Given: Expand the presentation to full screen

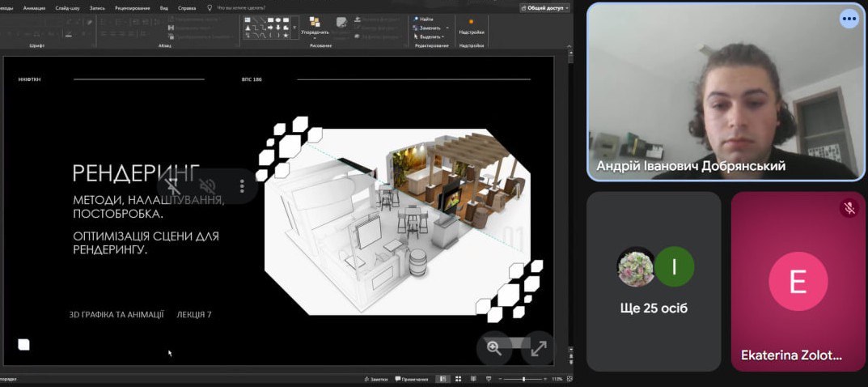Looking at the screenshot, I should [539, 347].
